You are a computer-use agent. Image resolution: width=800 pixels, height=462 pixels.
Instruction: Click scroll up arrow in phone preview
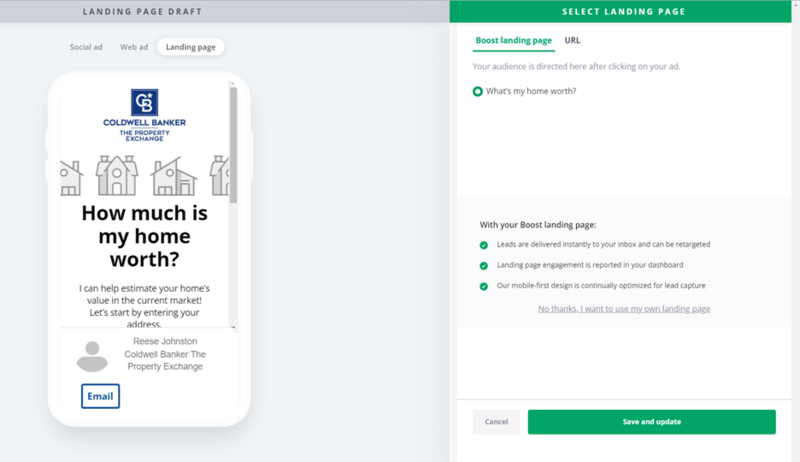[233, 83]
